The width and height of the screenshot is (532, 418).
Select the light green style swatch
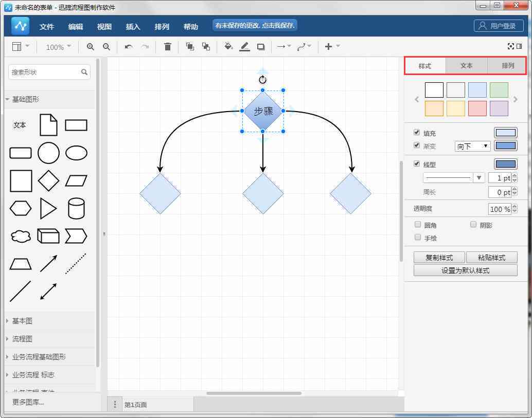tap(499, 90)
